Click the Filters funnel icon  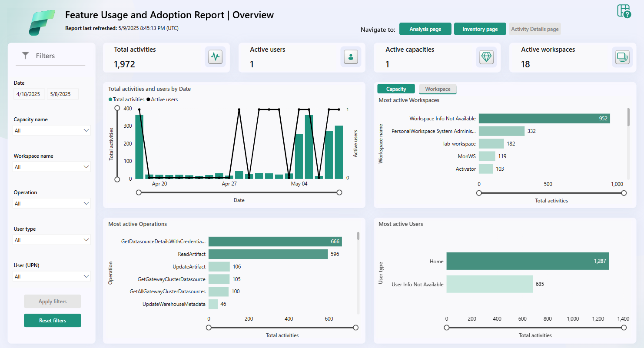[25, 55]
